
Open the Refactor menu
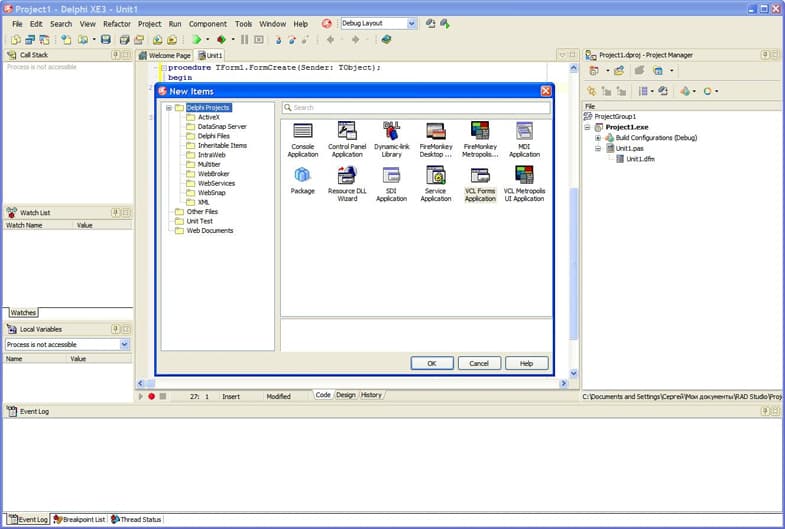117,24
